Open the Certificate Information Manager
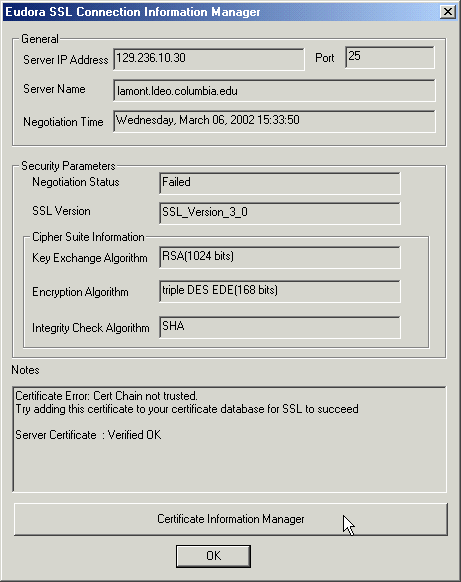461x582 pixels. pos(230,519)
